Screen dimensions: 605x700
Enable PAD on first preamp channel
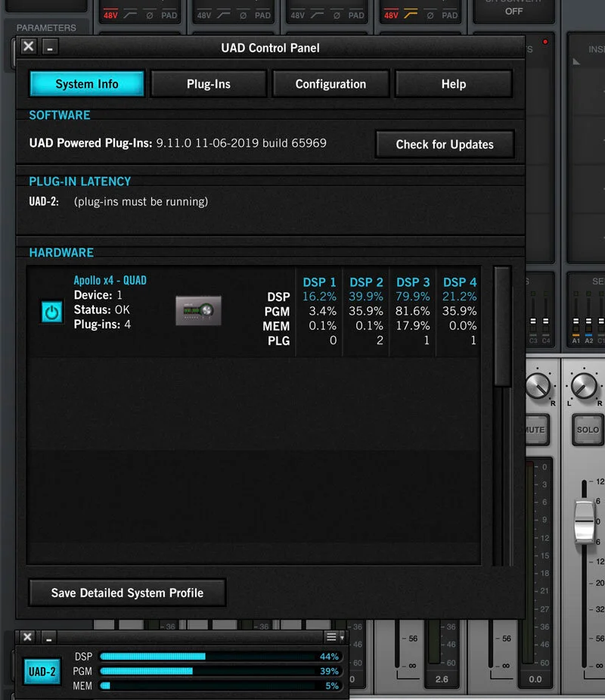click(169, 15)
